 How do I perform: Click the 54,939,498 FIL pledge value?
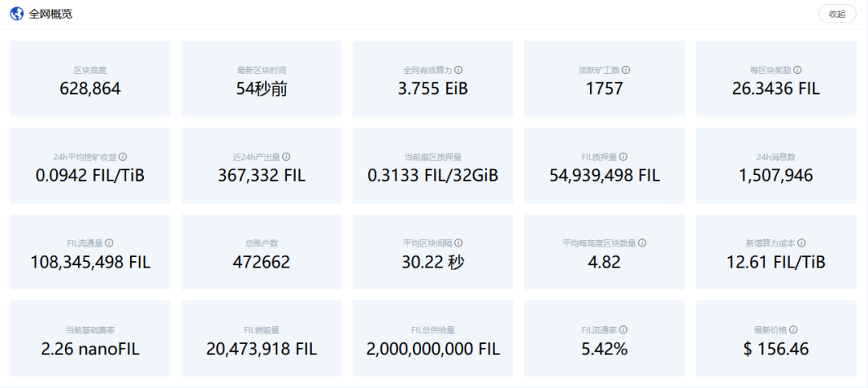(x=604, y=175)
